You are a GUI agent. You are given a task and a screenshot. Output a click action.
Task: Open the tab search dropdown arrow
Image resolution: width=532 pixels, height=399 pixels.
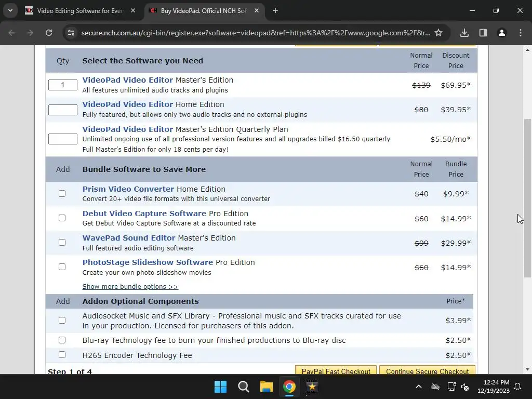point(10,10)
